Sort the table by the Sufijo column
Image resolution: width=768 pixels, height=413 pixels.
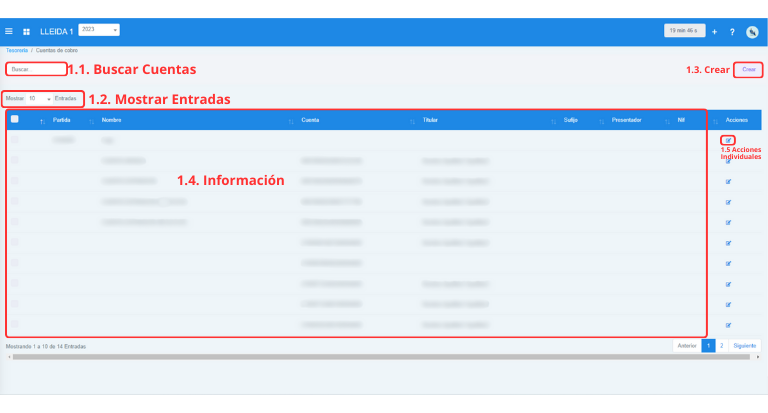[x=571, y=120]
